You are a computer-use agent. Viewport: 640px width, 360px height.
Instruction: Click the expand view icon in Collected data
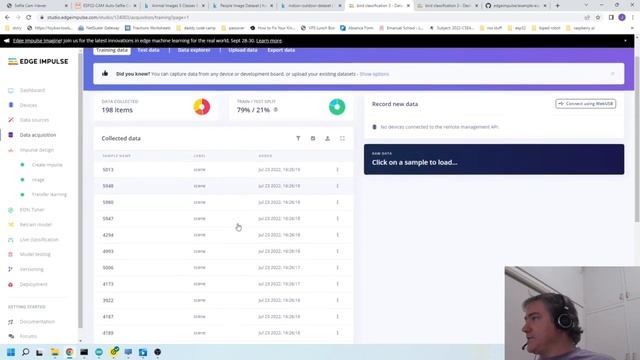point(342,138)
